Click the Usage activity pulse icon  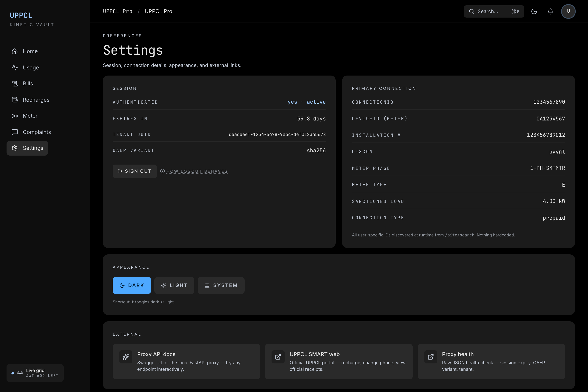tap(15, 68)
